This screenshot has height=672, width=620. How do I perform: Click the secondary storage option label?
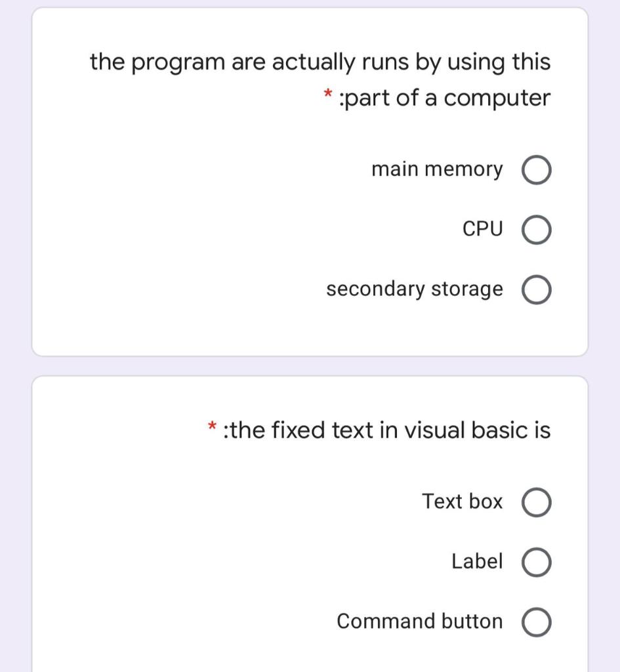[414, 289]
